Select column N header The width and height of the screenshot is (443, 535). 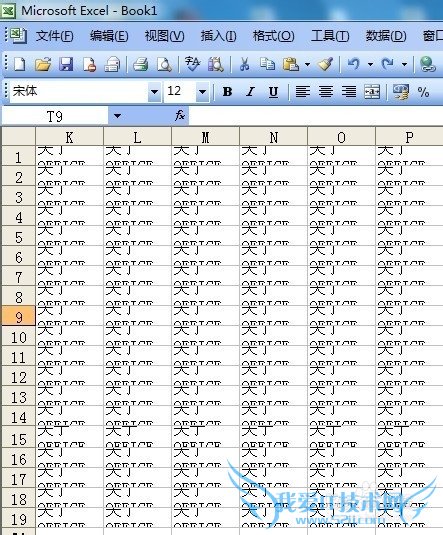tap(273, 137)
